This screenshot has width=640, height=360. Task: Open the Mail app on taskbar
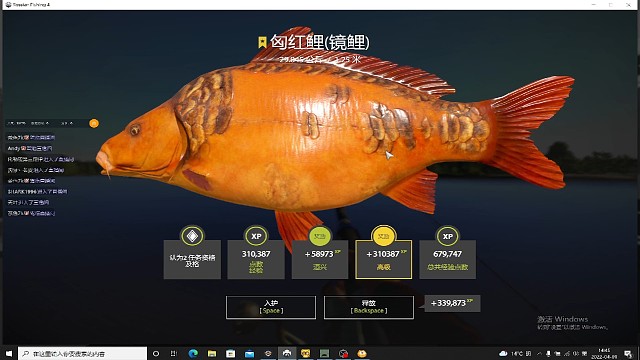pyautogui.click(x=249, y=353)
